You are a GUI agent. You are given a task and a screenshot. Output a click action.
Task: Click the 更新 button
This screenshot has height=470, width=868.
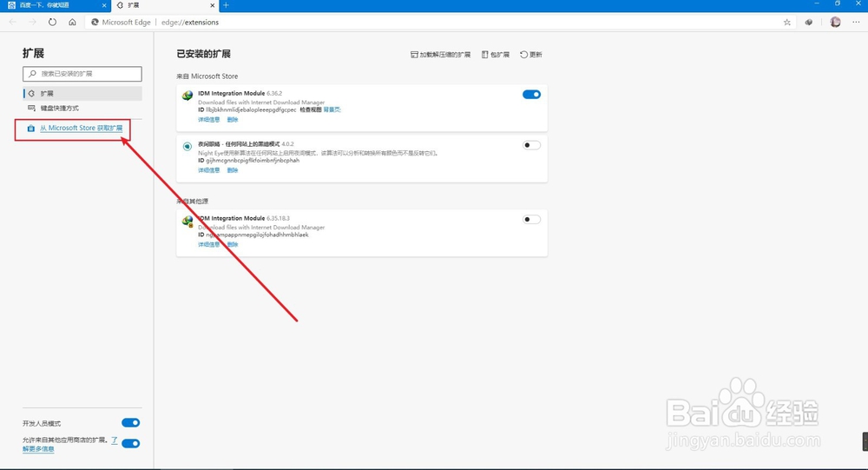(531, 55)
